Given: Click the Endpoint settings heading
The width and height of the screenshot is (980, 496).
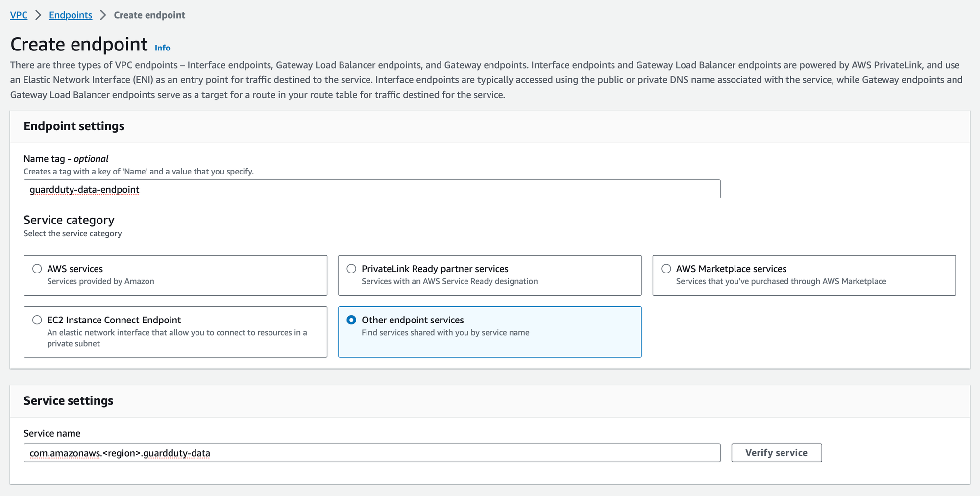Looking at the screenshot, I should [x=74, y=126].
